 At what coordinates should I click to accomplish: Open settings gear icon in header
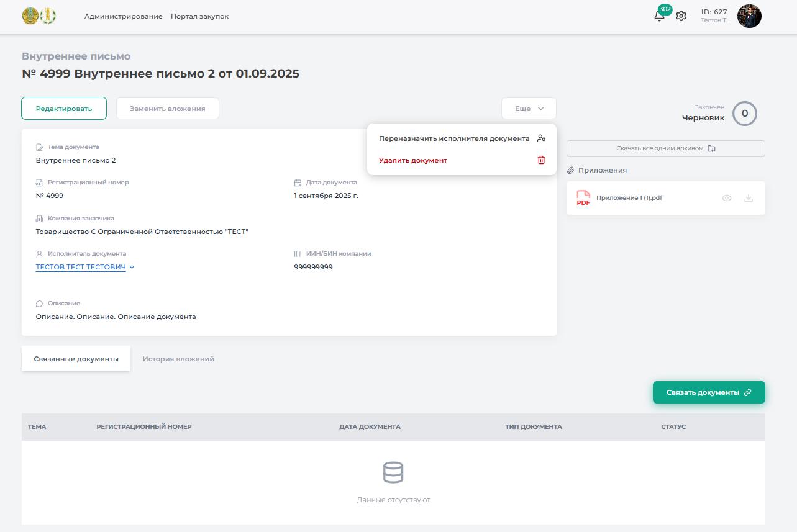click(x=681, y=16)
